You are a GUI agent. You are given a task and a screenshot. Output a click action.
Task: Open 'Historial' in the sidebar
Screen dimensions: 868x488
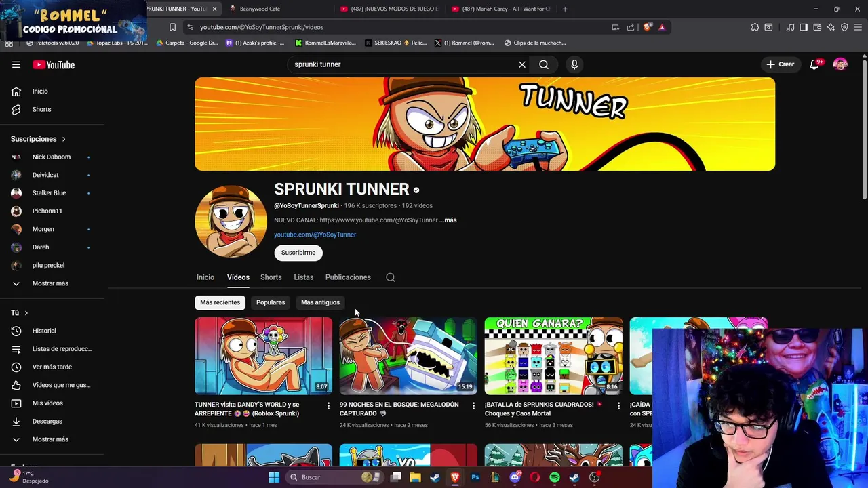[45, 331]
